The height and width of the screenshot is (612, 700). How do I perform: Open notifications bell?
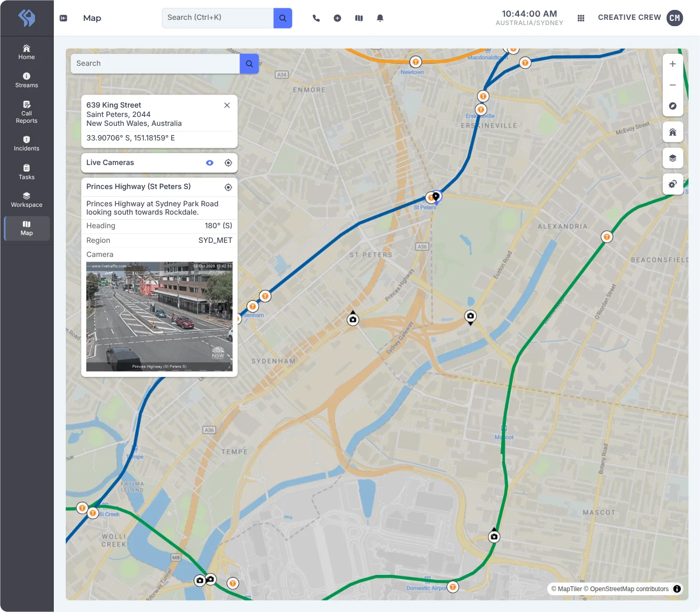[380, 18]
